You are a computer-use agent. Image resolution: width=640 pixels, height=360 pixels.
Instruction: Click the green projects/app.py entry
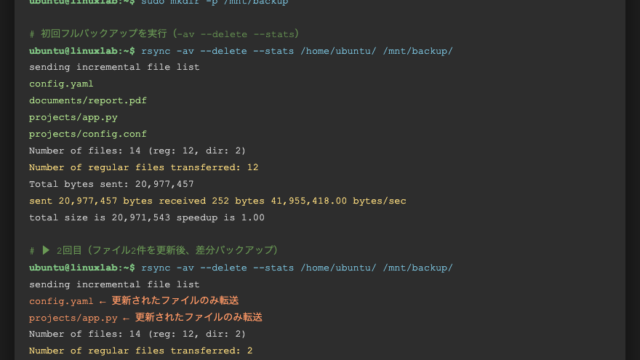click(73, 118)
